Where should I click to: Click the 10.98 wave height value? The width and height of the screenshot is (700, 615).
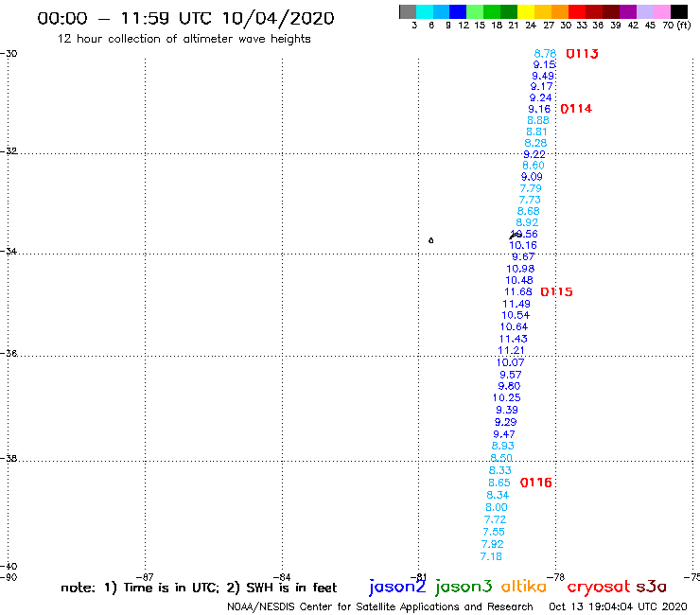(x=520, y=269)
